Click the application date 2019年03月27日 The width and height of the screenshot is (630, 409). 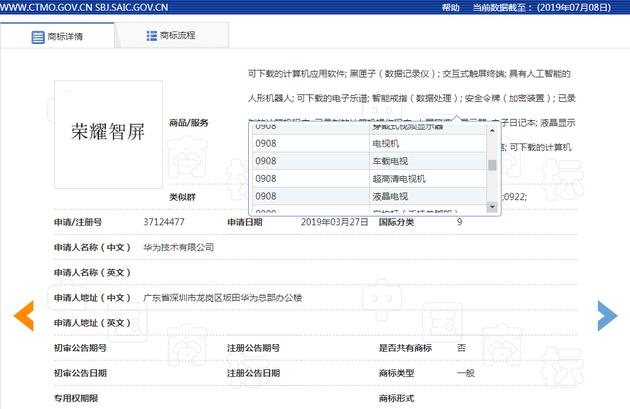[x=334, y=222]
